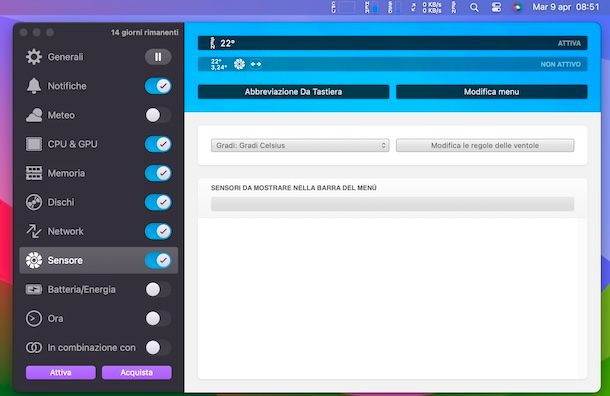
Task: Disable the Notifiche switch
Action: click(x=158, y=86)
